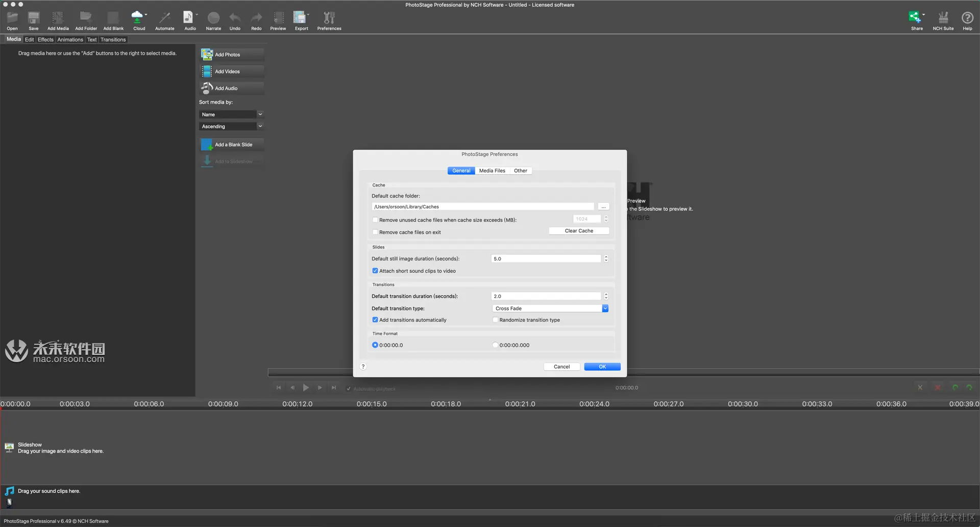Click the Add Media toolbar icon
980x527 pixels.
click(58, 21)
